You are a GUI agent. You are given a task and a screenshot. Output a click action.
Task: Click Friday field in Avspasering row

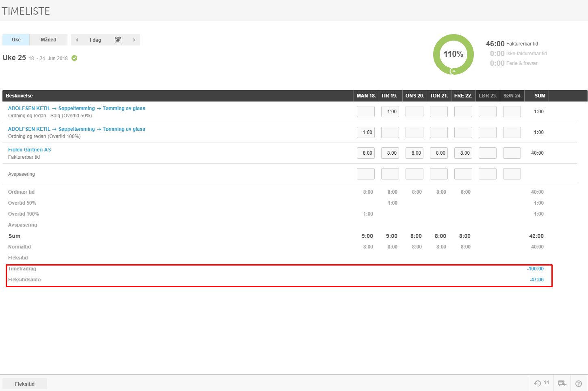[x=463, y=174]
